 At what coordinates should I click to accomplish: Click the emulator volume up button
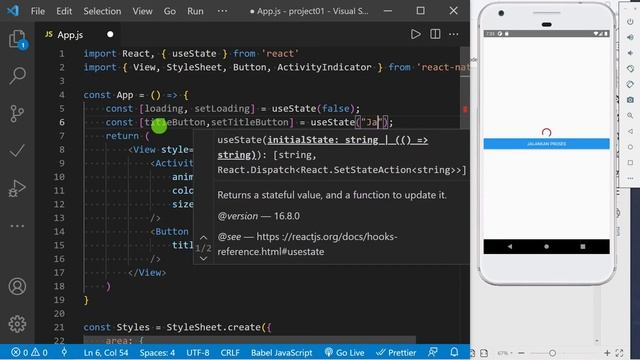[x=630, y=37]
